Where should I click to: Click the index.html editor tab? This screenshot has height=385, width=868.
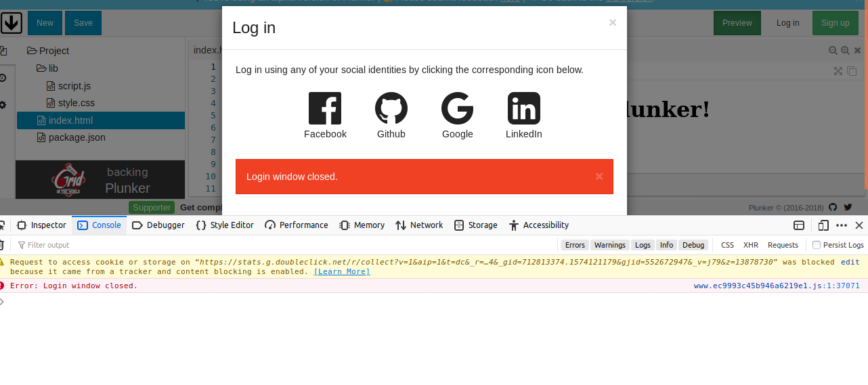pyautogui.click(x=208, y=50)
